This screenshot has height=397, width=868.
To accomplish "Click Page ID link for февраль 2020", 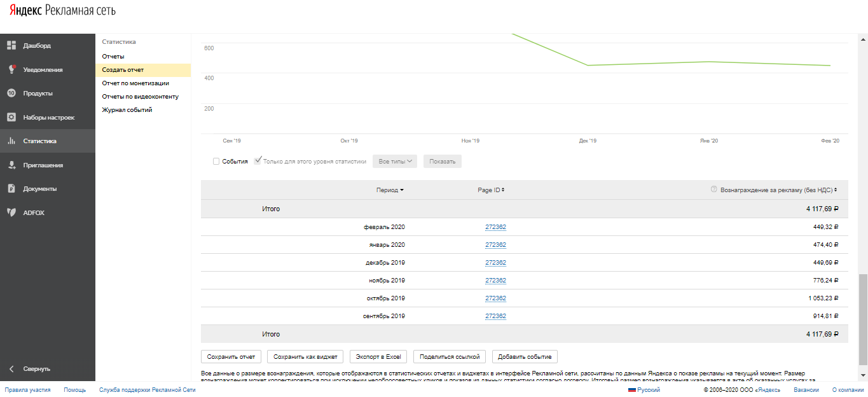I will click(x=495, y=227).
